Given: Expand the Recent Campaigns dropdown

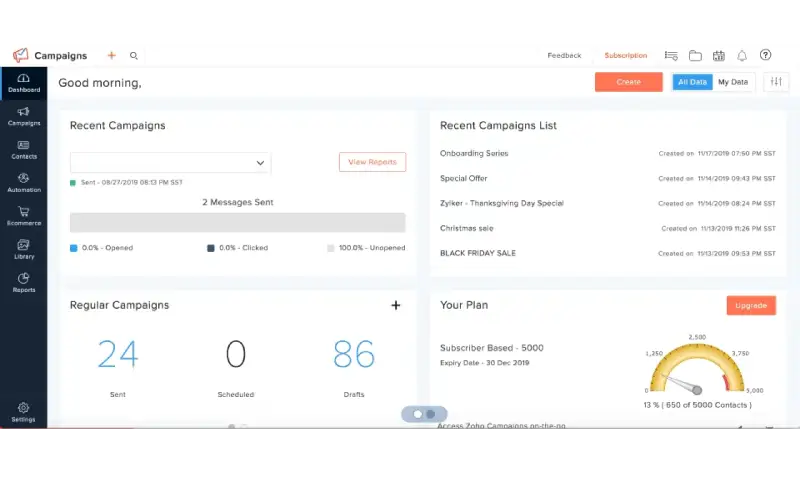Looking at the screenshot, I should click(170, 163).
